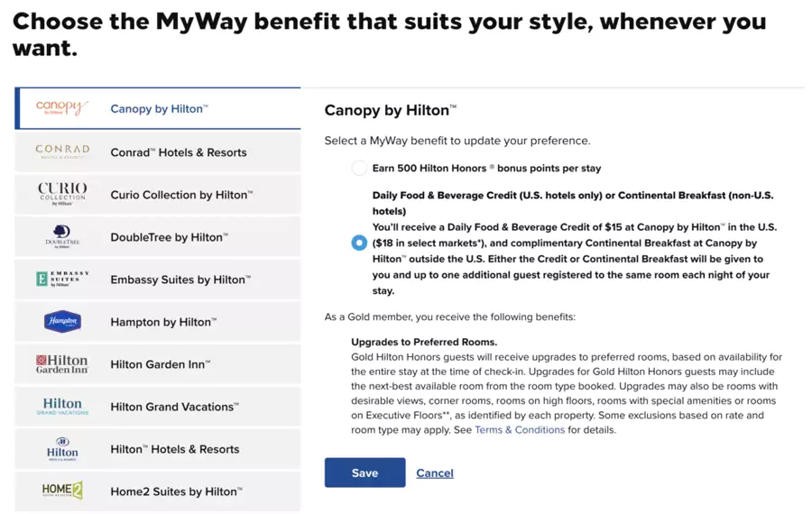Click the Home2 Suites logo icon
The height and width of the screenshot is (514, 812).
(62, 491)
